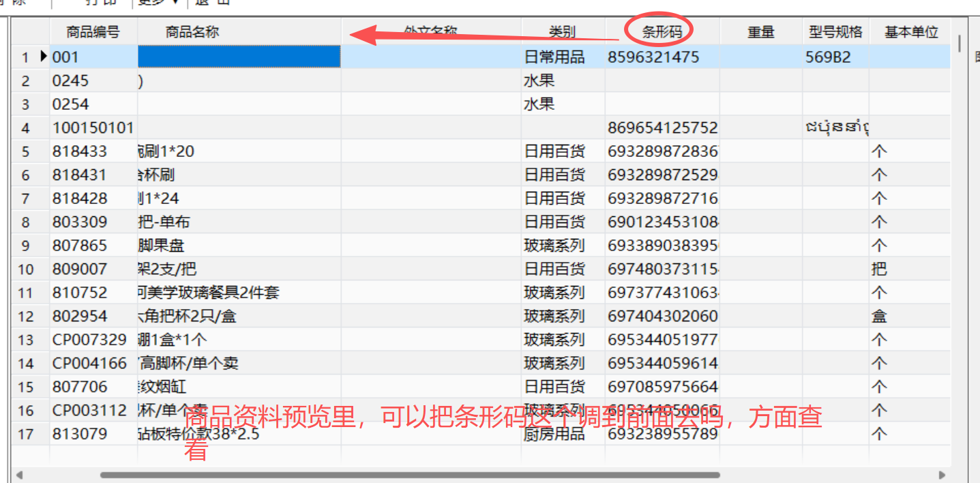Click barcode 8596321475 cell
The width and height of the screenshot is (980, 483).
point(662,57)
